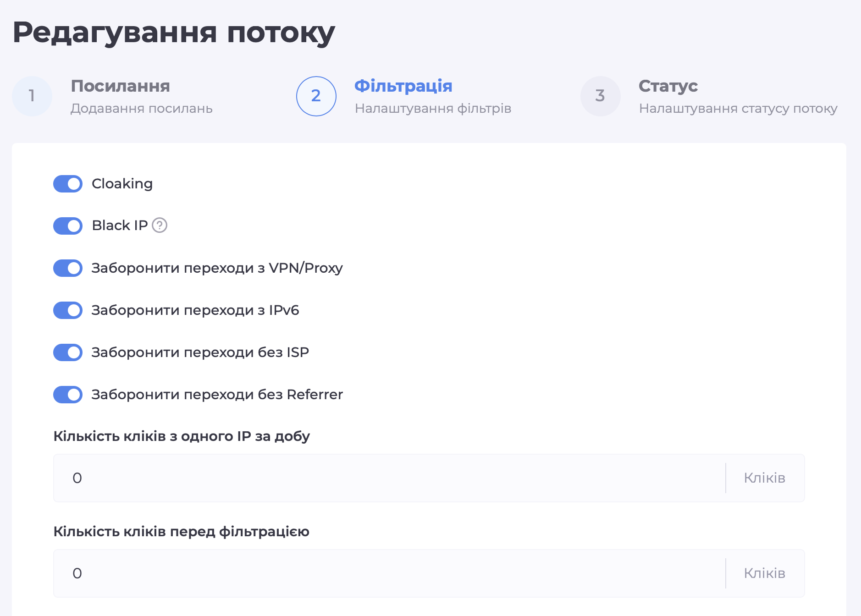
Task: Click Заборонити переходи з VPN/Proxy label
Action: click(217, 268)
